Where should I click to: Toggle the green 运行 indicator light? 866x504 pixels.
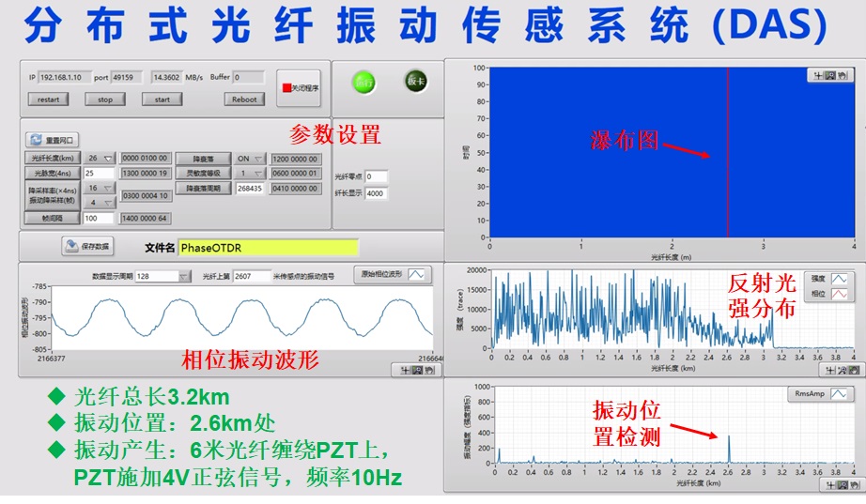tap(363, 82)
